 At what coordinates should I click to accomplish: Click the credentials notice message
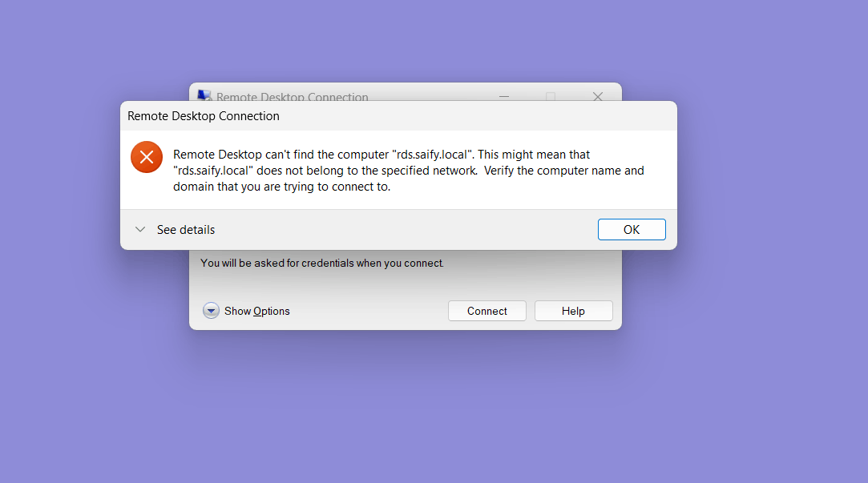(321, 263)
